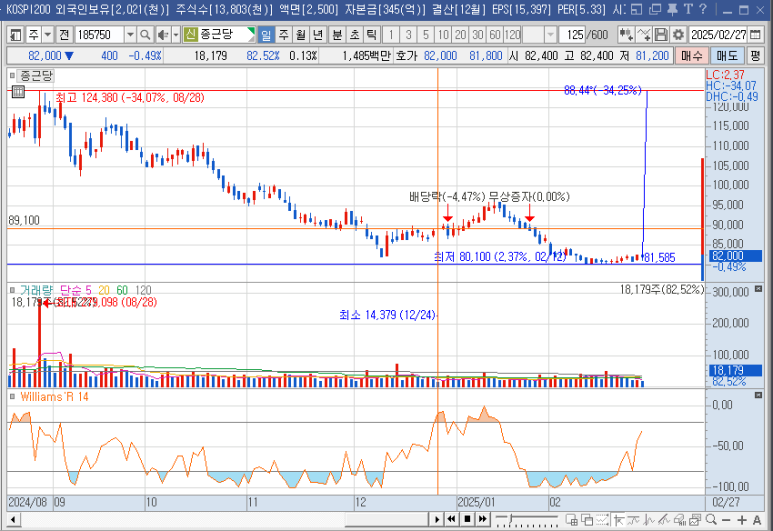Open chart settings gear icon
773x531 pixels.
pyautogui.click(x=678, y=35)
